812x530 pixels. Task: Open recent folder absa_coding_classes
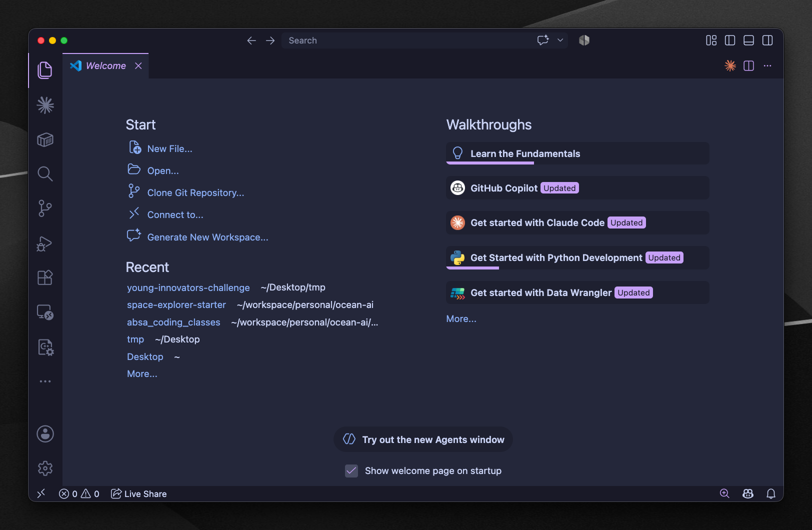173,322
